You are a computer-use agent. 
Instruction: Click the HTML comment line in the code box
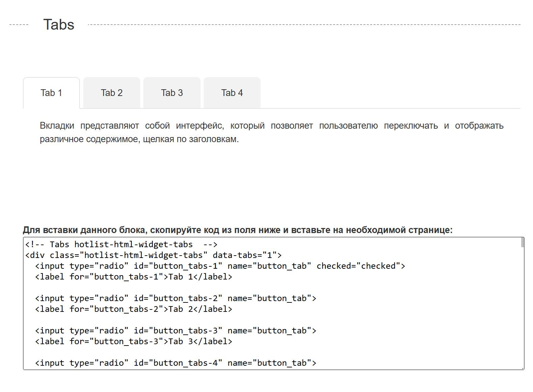121,244
